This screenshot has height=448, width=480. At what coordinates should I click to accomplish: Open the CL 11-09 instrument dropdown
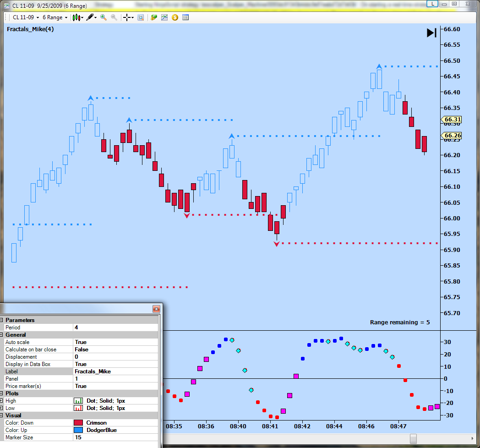(26, 17)
